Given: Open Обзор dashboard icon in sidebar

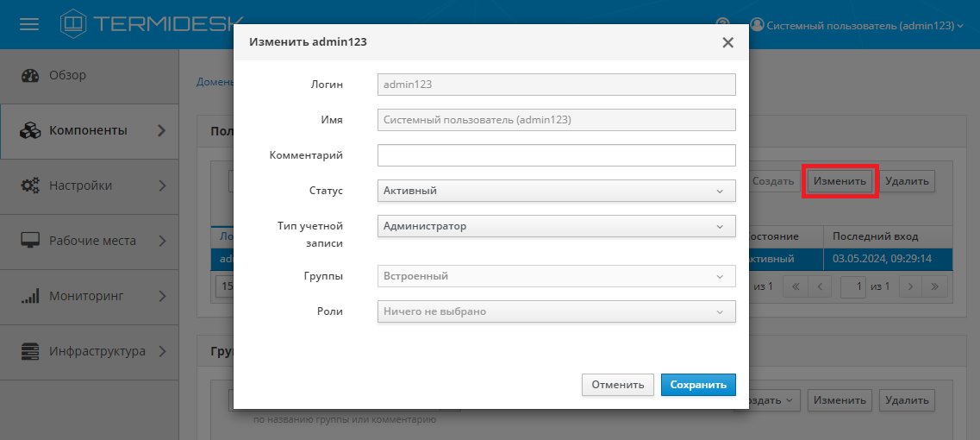Looking at the screenshot, I should click(31, 75).
